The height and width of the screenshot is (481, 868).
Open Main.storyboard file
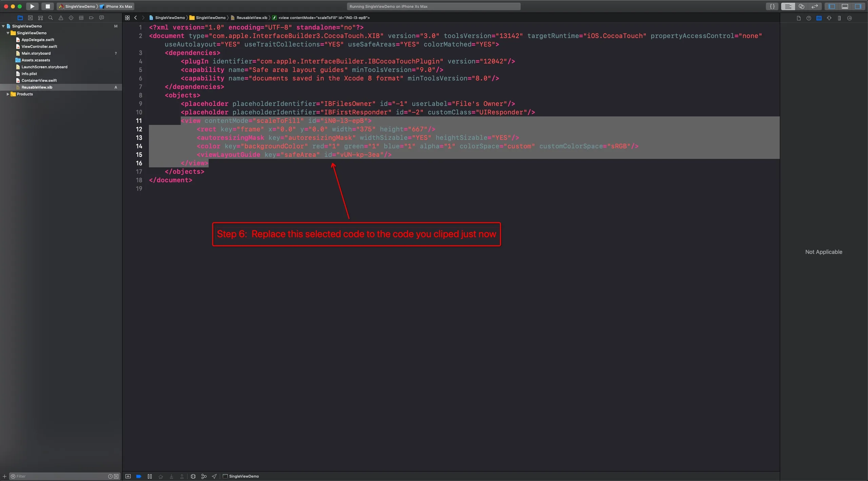point(36,53)
